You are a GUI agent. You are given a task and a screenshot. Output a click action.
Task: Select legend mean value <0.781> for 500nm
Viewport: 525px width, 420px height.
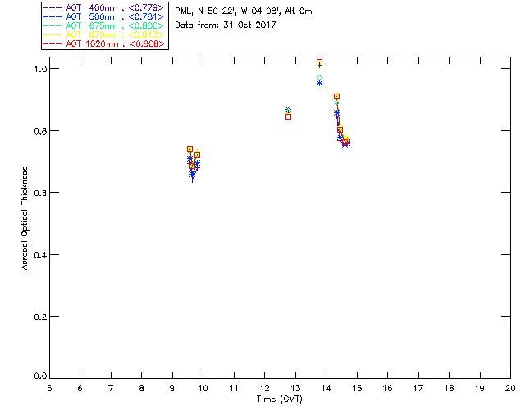tap(146, 16)
